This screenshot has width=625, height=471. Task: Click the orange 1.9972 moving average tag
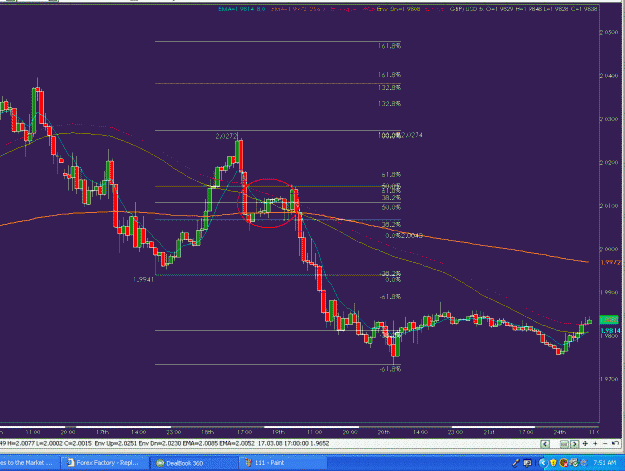(x=611, y=262)
